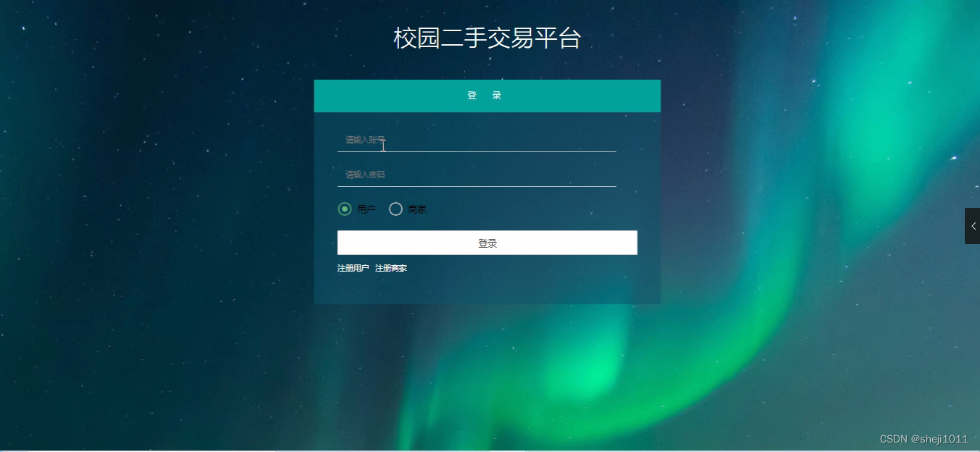
Task: Expand the side panel chevron arrow
Action: coord(973,226)
